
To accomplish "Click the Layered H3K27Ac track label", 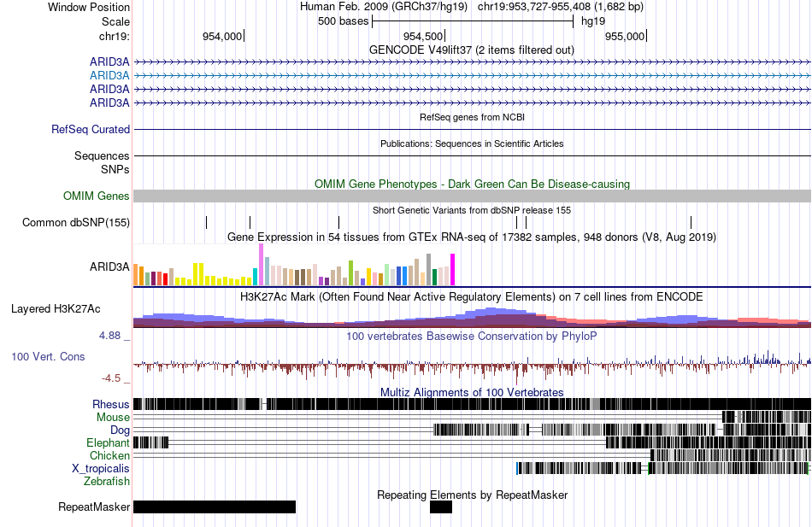I will [x=56, y=309].
